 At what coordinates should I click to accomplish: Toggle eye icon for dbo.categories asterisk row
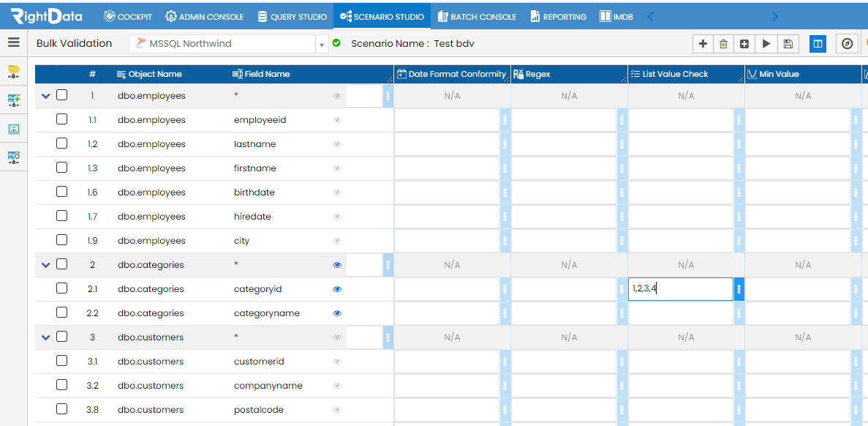pyautogui.click(x=337, y=265)
